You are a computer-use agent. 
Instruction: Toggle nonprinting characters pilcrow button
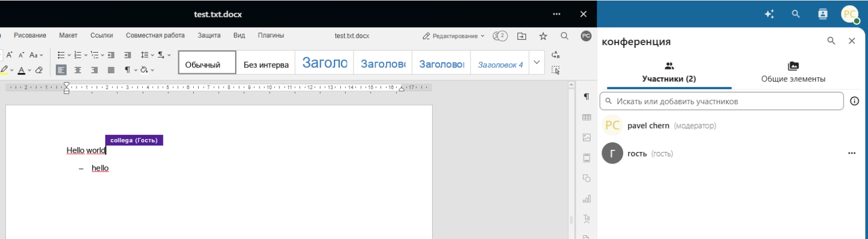(128, 70)
